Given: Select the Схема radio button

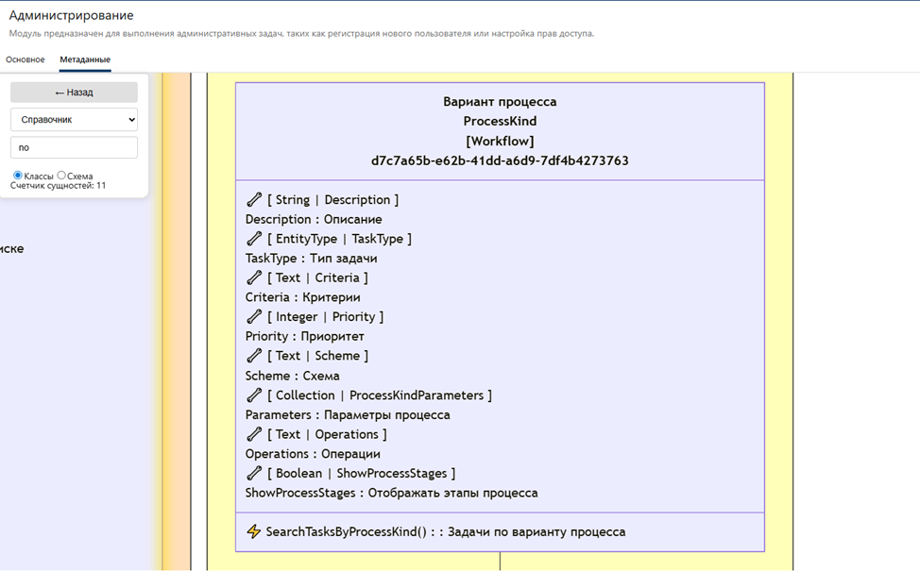Looking at the screenshot, I should tap(61, 176).
